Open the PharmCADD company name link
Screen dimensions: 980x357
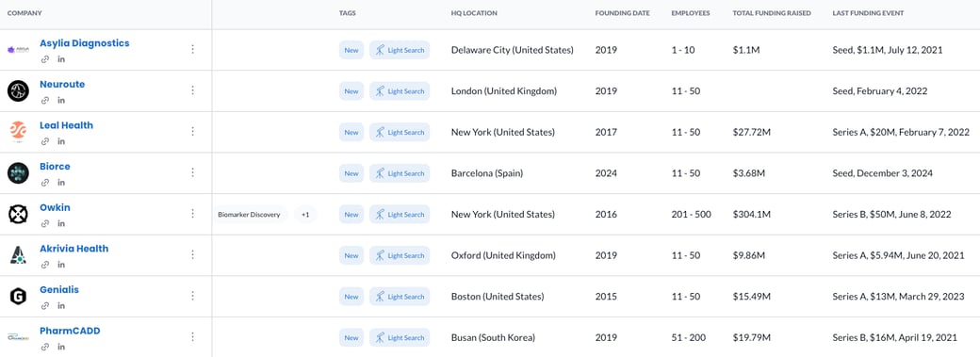pyautogui.click(x=70, y=331)
